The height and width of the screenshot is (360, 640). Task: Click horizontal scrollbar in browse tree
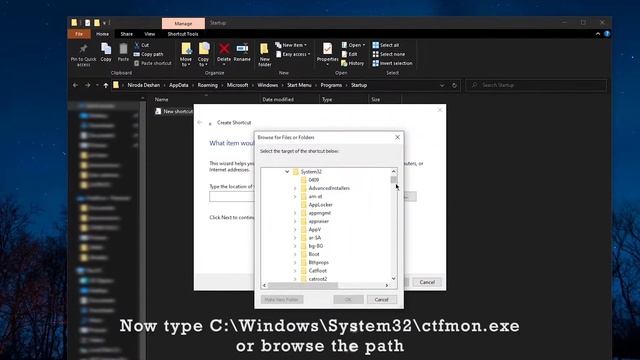pyautogui.click(x=303, y=285)
